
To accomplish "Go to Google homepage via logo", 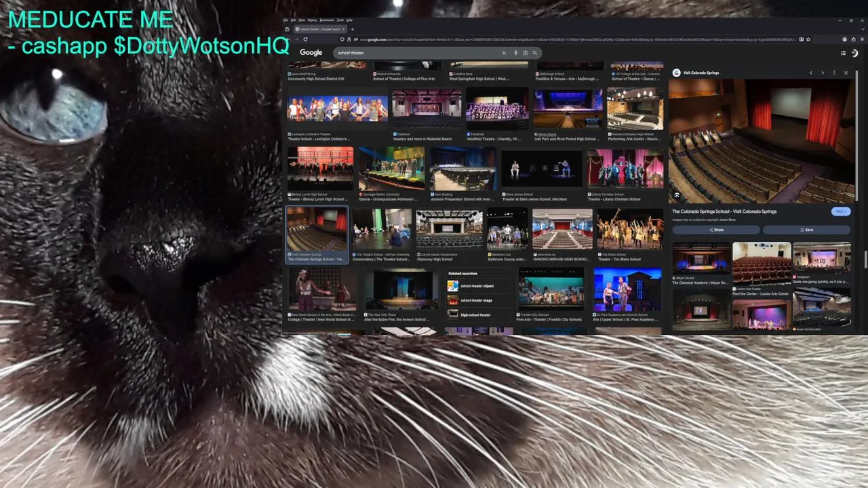I will pyautogui.click(x=311, y=53).
